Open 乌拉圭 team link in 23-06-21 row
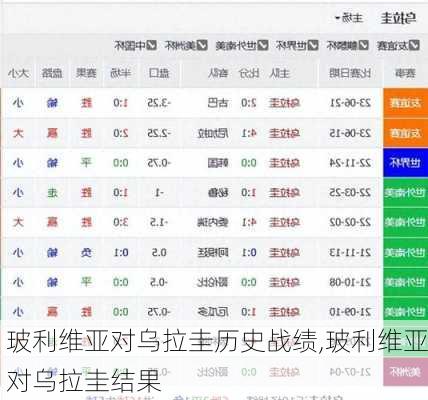This screenshot has width=428, height=400. (x=284, y=103)
